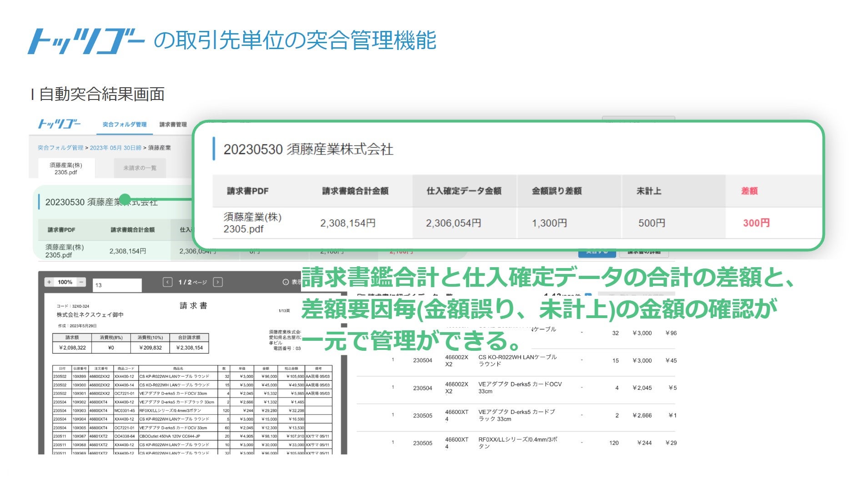
Task: Click the 100% zoom level display
Action: point(65,282)
